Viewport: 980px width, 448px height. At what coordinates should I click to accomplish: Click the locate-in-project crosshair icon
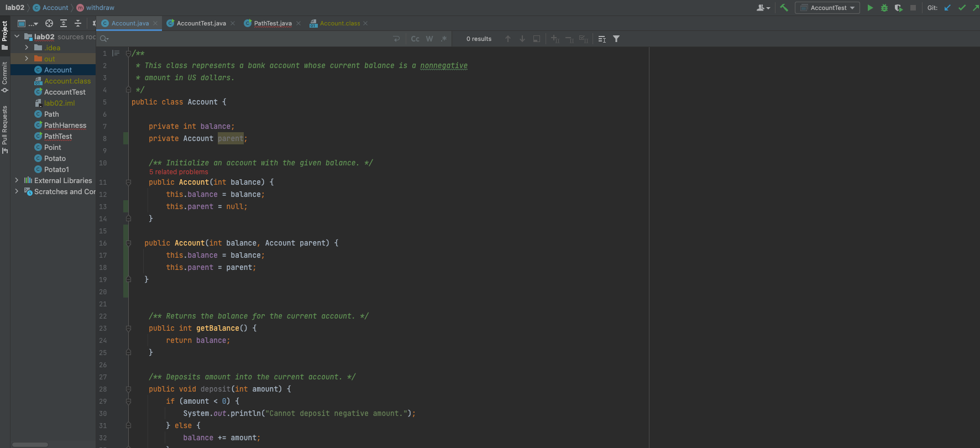pyautogui.click(x=49, y=23)
